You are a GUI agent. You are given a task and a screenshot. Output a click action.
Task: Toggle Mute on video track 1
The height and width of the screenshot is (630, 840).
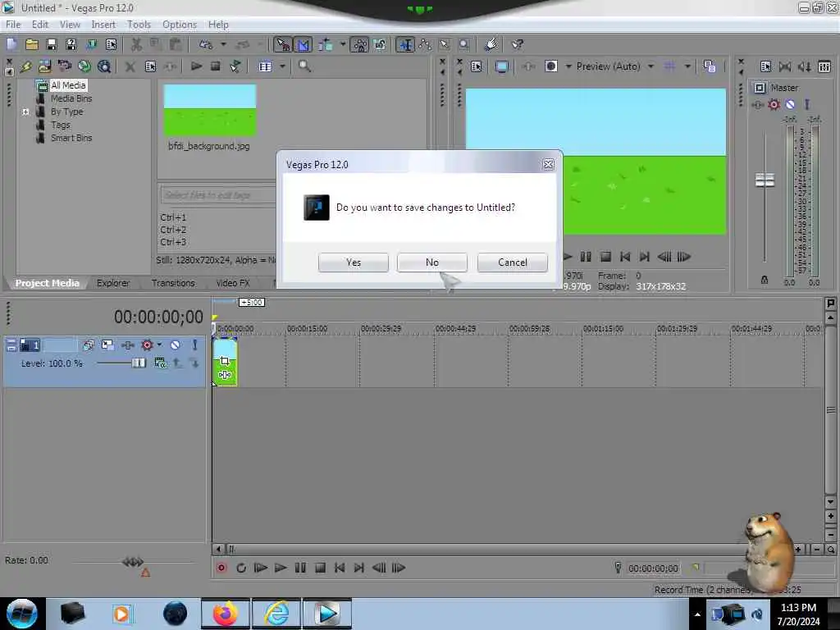click(175, 345)
